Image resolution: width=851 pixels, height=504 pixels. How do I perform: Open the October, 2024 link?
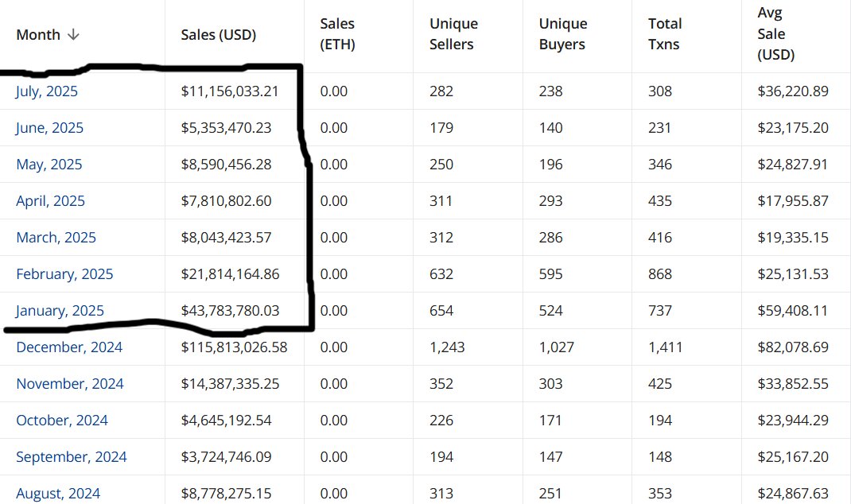coord(62,421)
